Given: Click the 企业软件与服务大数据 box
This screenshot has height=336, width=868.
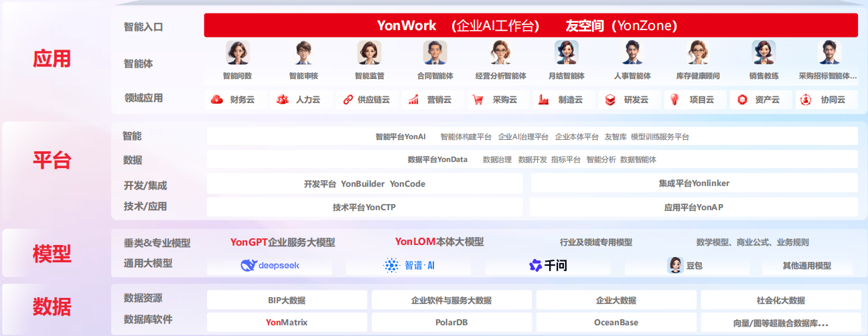Looking at the screenshot, I should (x=451, y=300).
